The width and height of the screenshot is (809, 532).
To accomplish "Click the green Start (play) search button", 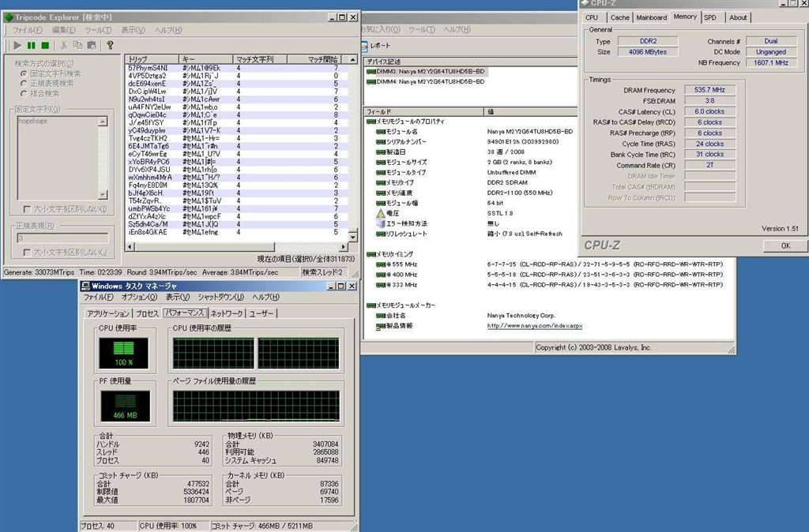I will (x=17, y=46).
